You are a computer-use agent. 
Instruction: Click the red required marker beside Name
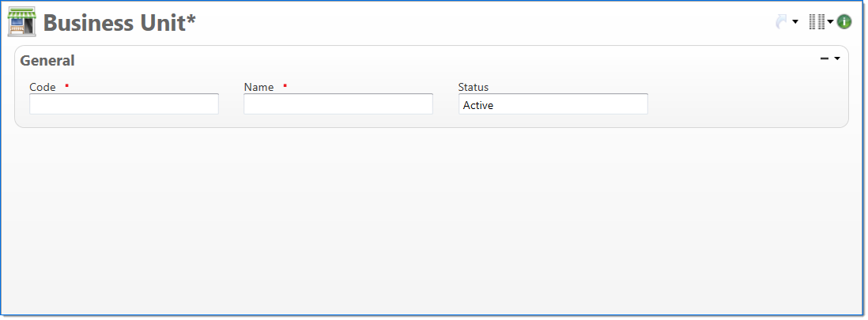coord(285,85)
